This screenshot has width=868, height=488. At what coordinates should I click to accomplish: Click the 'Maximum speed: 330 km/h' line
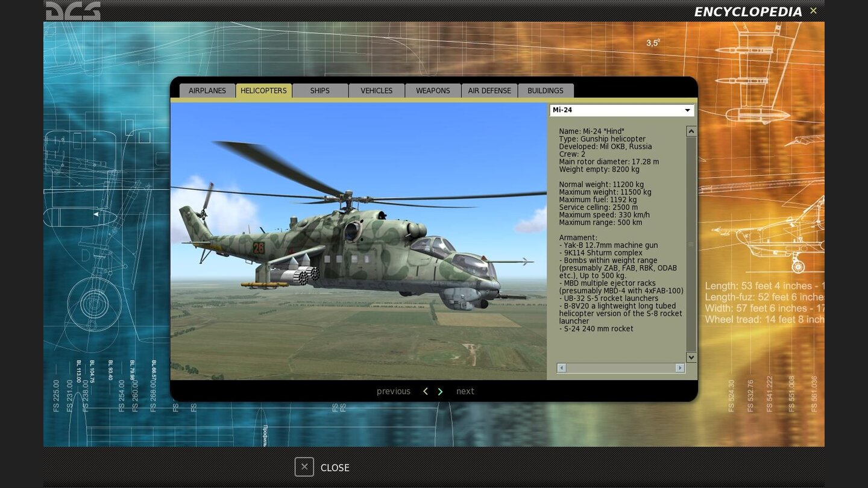pos(604,215)
